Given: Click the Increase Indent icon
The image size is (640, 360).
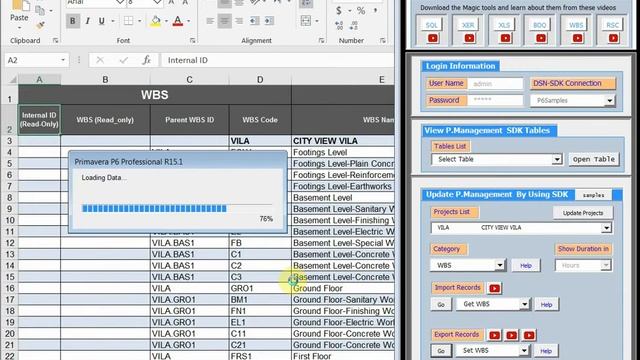Looking at the screenshot, I should tap(269, 21).
